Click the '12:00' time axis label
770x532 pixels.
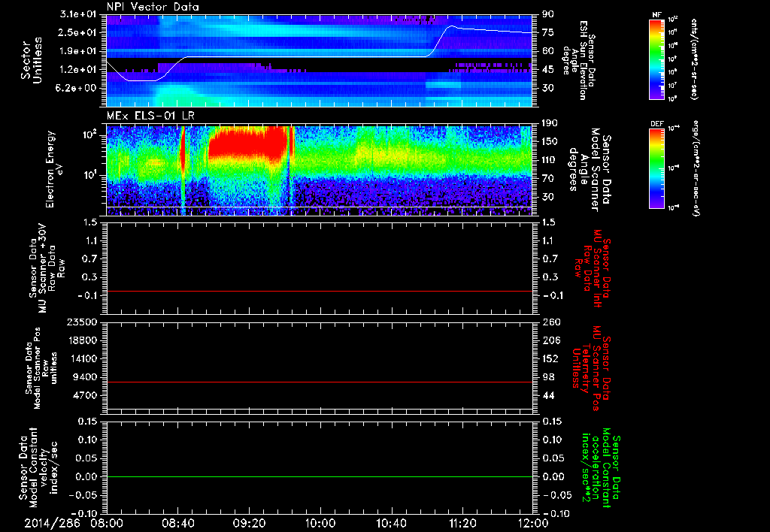[533, 524]
